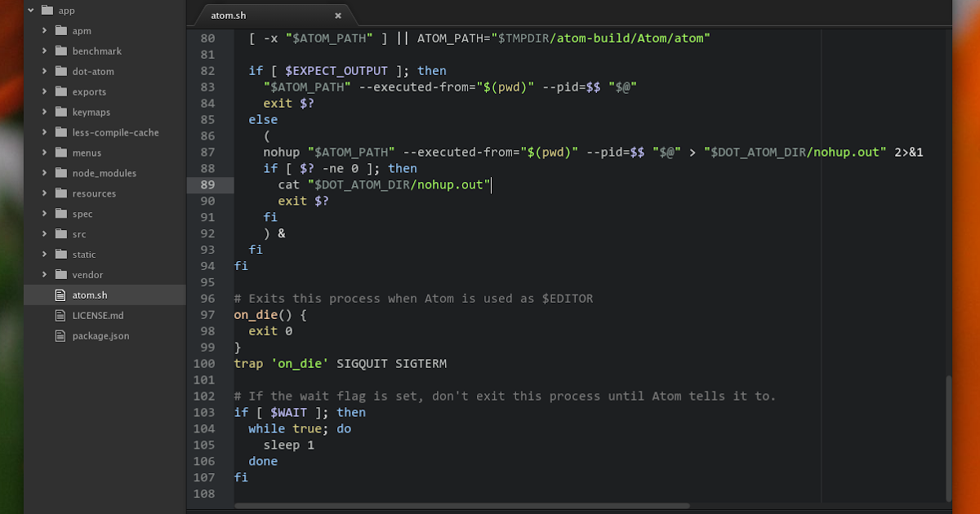Expand the apm folder arrow
980x514 pixels.
(45, 31)
